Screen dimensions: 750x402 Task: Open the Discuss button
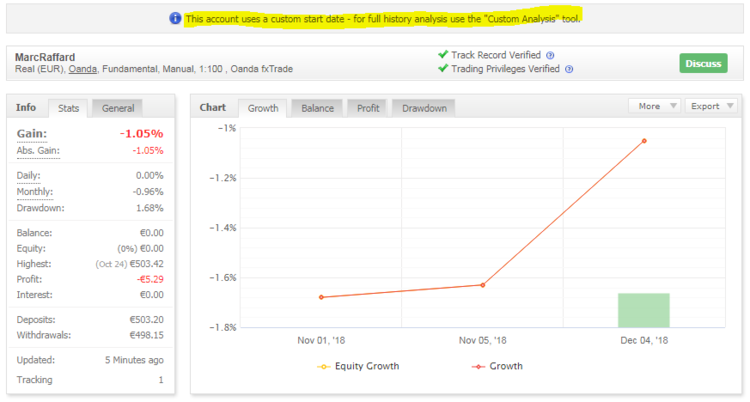[703, 63]
